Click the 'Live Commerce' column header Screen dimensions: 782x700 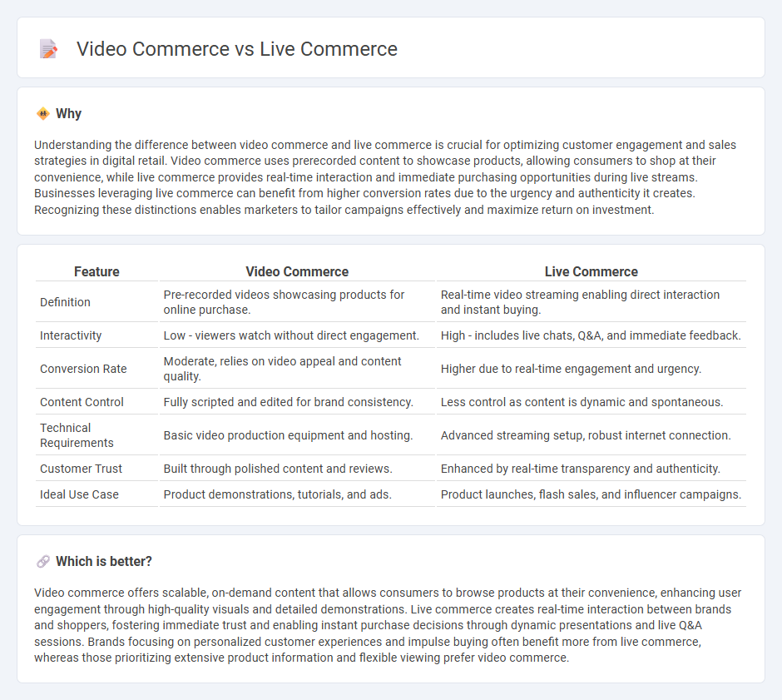pyautogui.click(x=591, y=272)
